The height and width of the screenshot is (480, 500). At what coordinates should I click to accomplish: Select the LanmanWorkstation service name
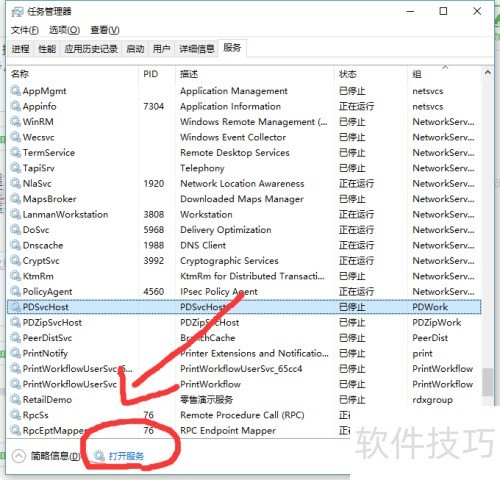click(x=65, y=214)
